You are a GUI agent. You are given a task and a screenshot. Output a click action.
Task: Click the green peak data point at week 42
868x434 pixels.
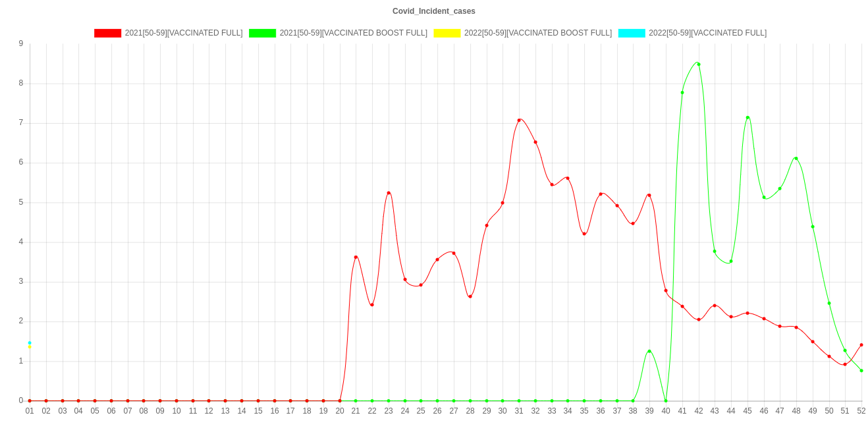(698, 64)
